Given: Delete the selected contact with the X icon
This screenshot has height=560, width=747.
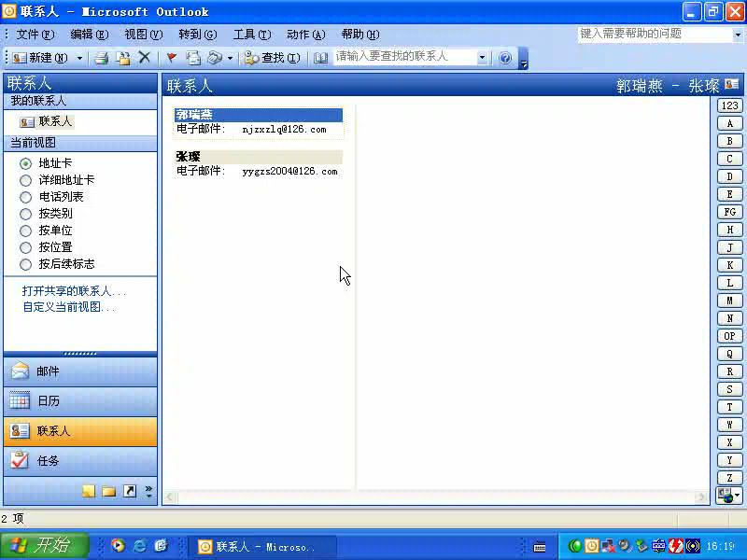Looking at the screenshot, I should (145, 58).
